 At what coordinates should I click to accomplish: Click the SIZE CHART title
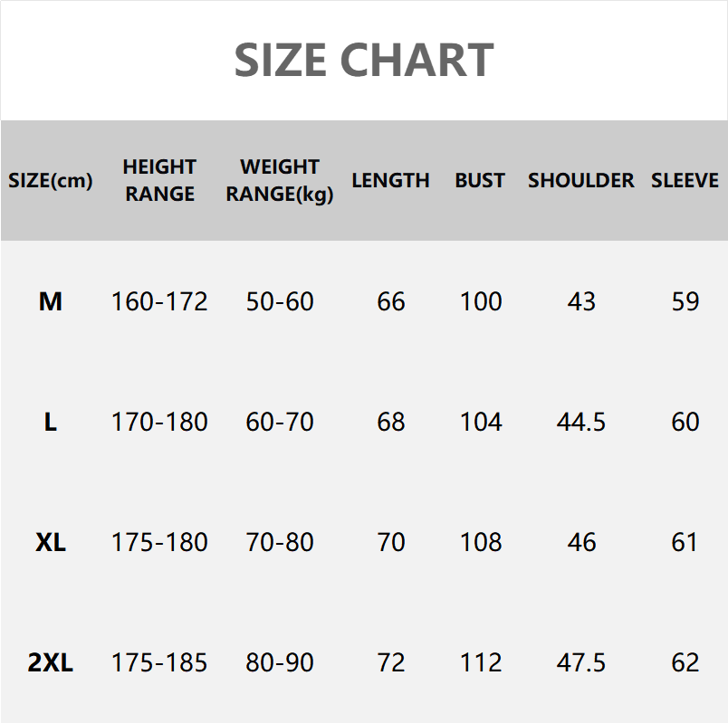(x=364, y=61)
